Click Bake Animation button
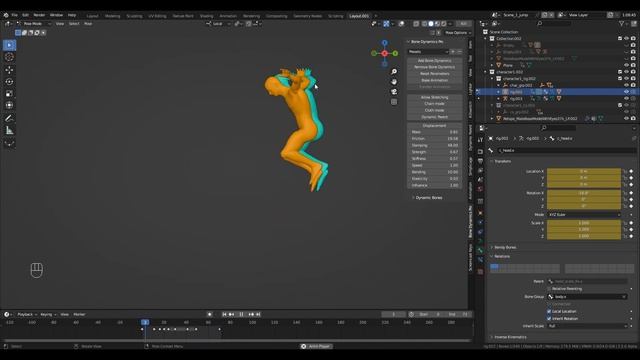 tap(435, 80)
